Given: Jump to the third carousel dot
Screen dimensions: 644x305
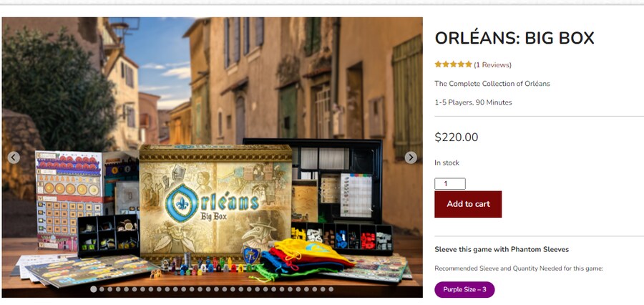Looking at the screenshot, I should click(109, 289).
